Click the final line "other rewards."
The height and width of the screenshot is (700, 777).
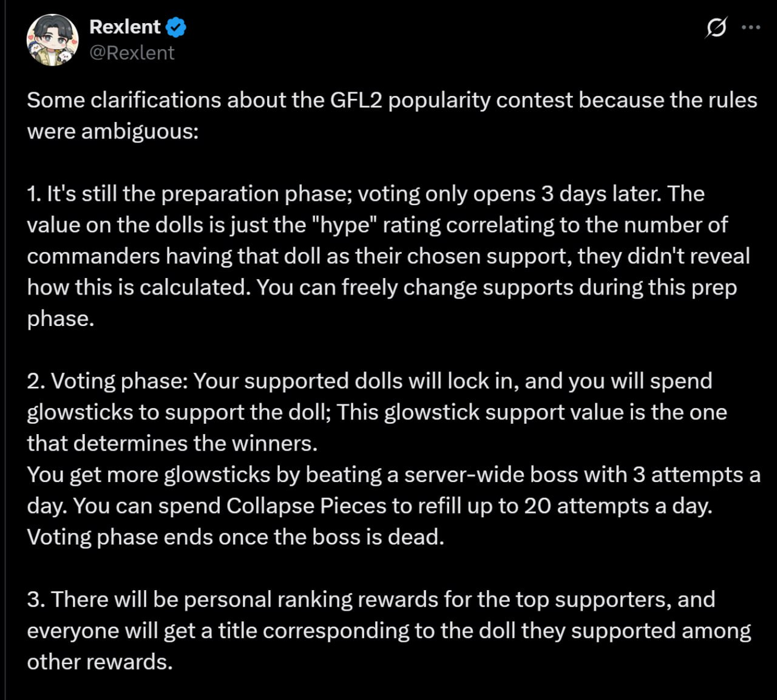click(x=100, y=662)
